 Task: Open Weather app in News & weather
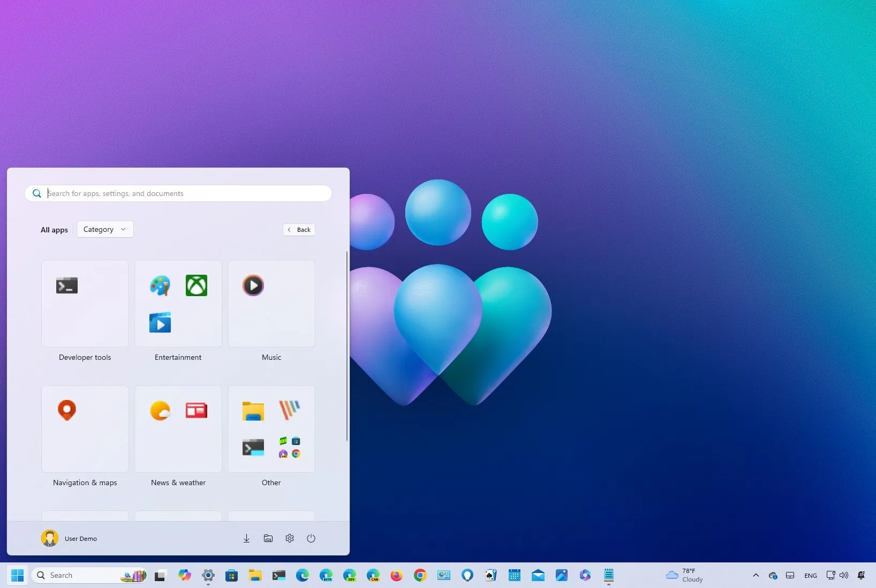(x=160, y=411)
